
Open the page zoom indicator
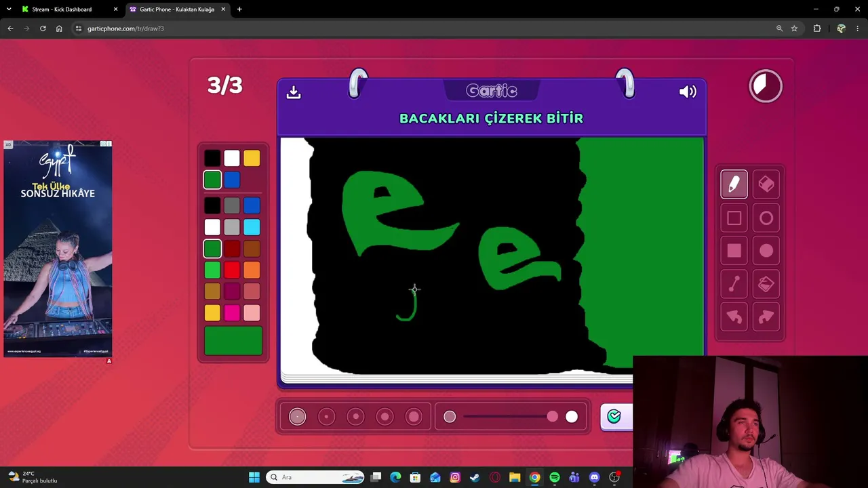point(779,28)
